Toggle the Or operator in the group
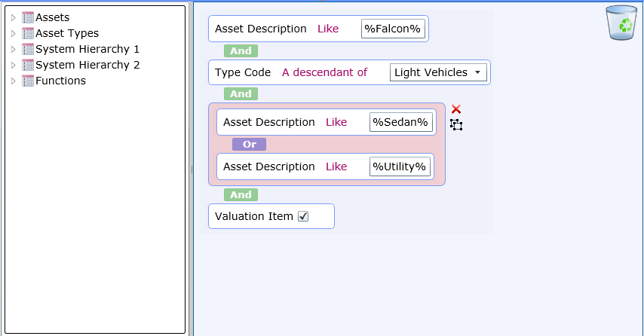 (x=249, y=145)
